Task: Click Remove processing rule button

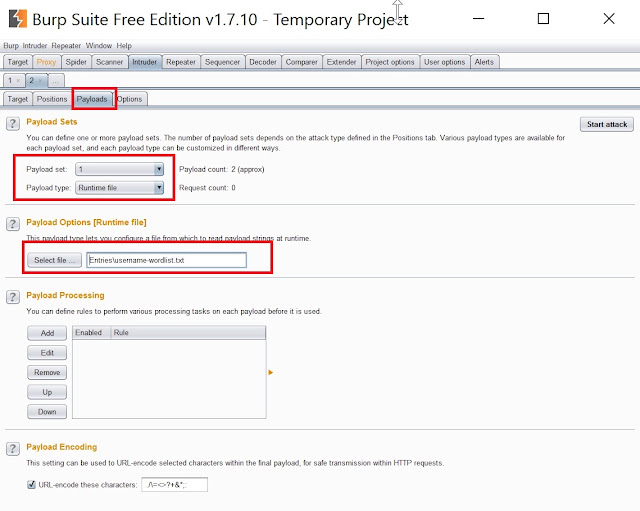Action: pos(47,372)
